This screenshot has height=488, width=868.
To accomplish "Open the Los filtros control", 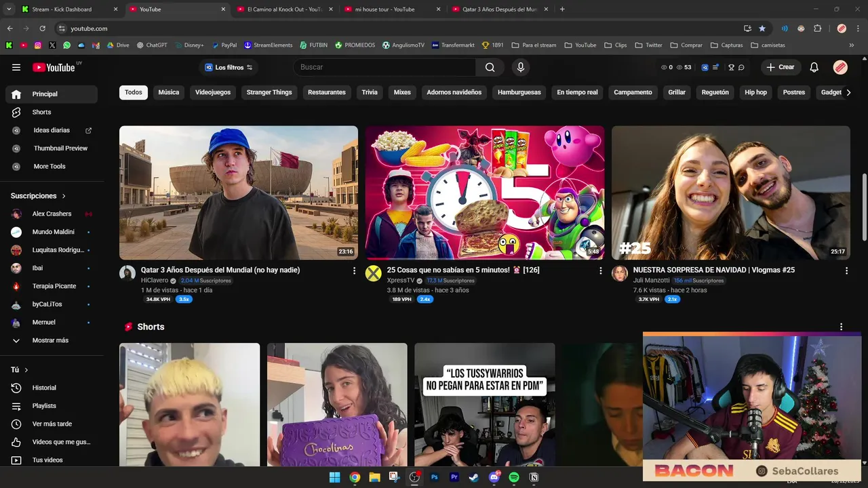I will (x=229, y=67).
